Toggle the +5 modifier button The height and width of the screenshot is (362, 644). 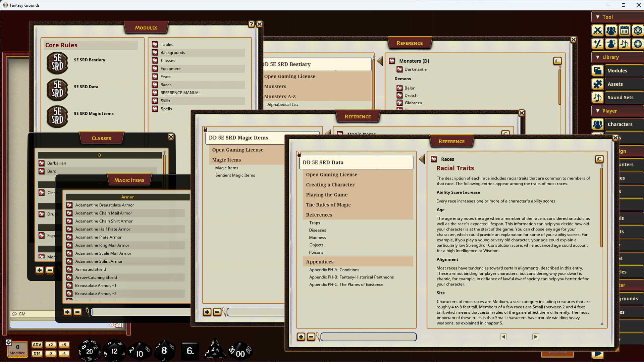(64, 345)
